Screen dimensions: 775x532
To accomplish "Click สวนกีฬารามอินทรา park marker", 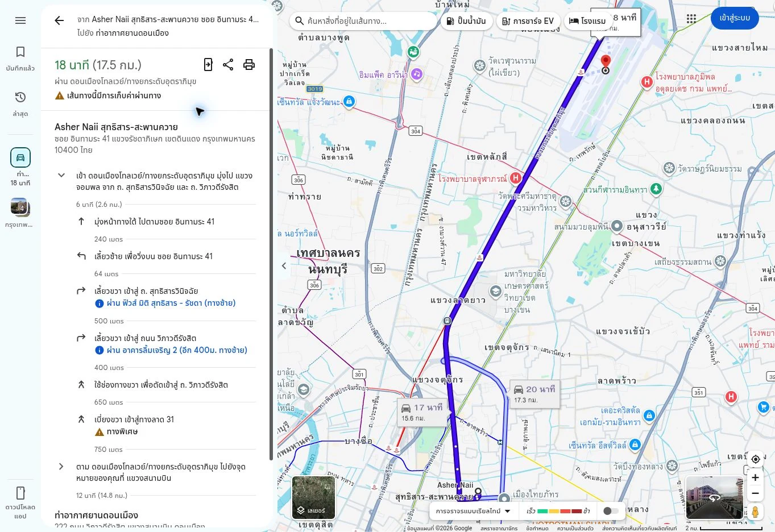I will (656, 189).
